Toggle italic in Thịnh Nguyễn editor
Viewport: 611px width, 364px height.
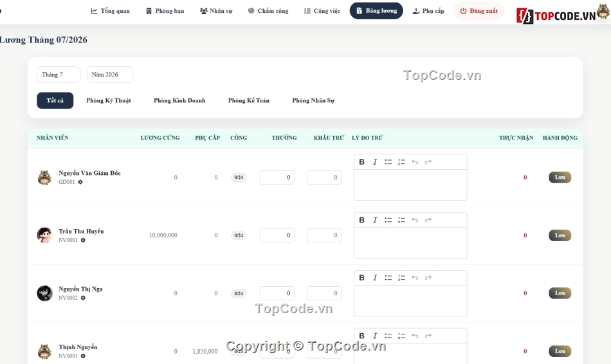click(x=375, y=336)
